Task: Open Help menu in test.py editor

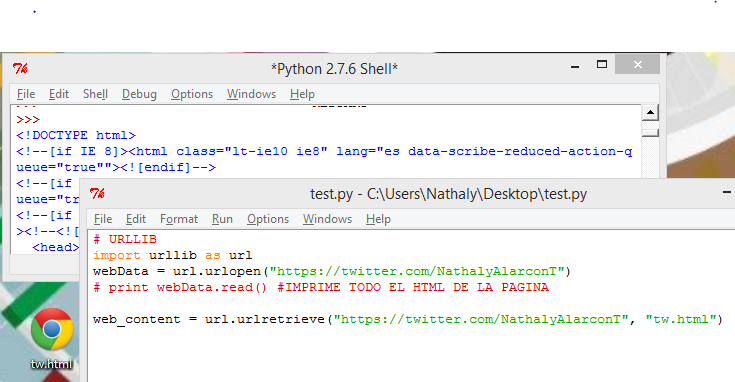Action: pos(378,219)
